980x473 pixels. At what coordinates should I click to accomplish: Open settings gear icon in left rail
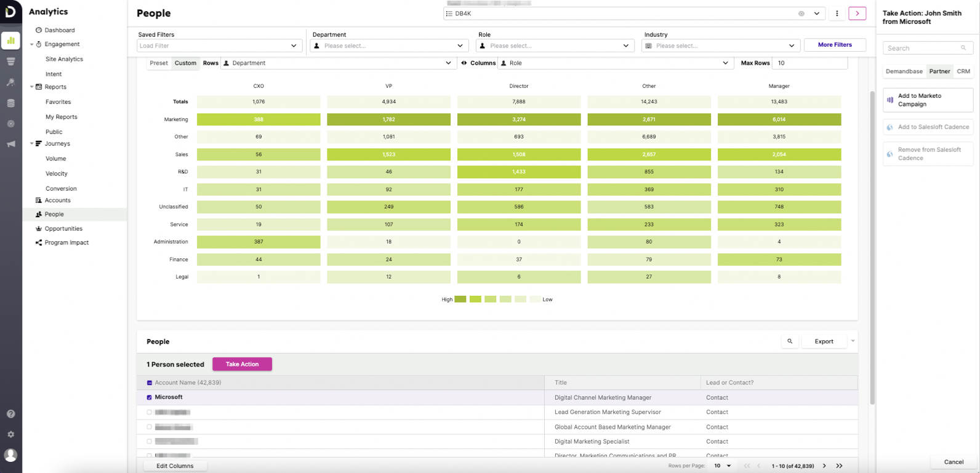[10, 434]
